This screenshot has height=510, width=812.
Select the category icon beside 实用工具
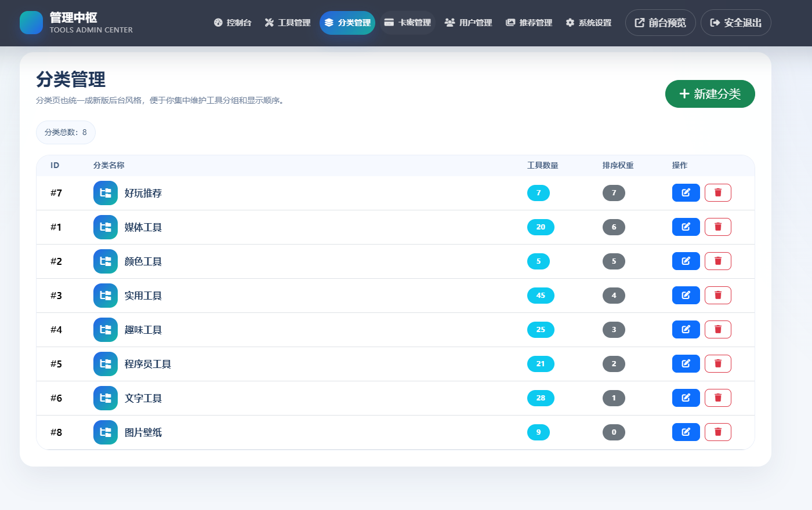point(105,295)
